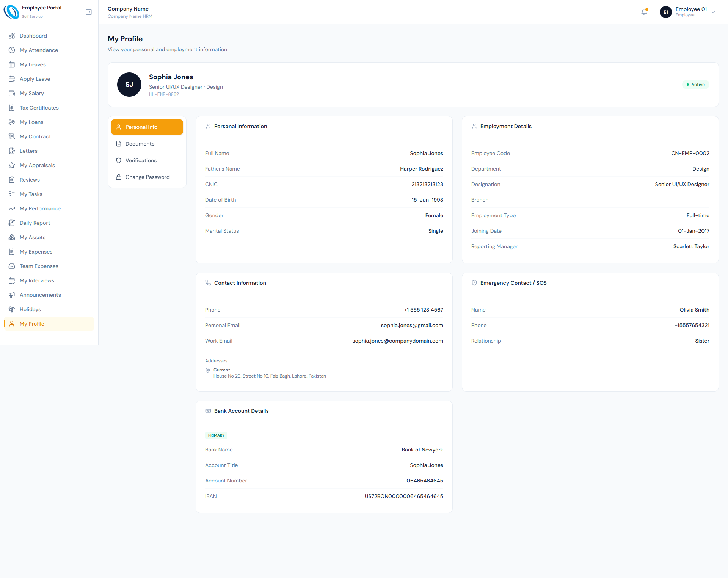
Task: Click the current address location pin icon
Action: click(208, 370)
